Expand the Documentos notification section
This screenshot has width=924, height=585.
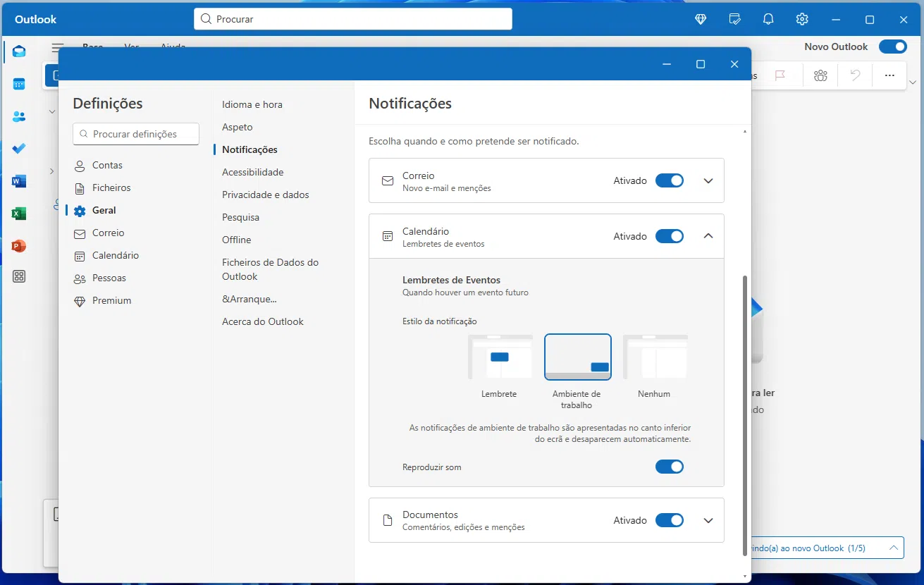click(708, 520)
